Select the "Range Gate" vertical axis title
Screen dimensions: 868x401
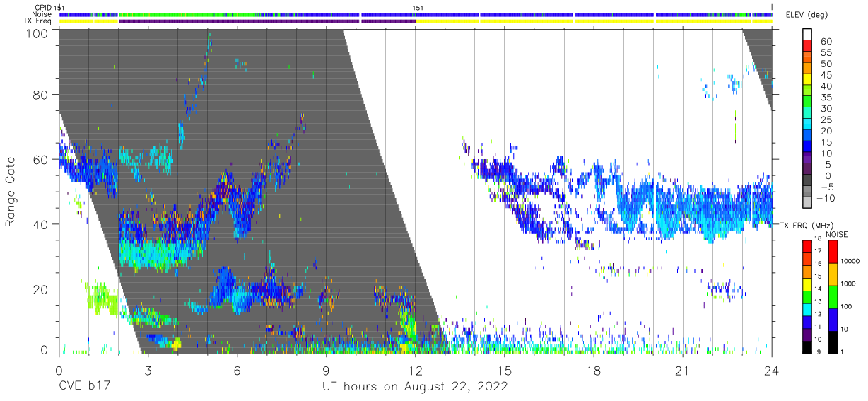[x=11, y=192]
